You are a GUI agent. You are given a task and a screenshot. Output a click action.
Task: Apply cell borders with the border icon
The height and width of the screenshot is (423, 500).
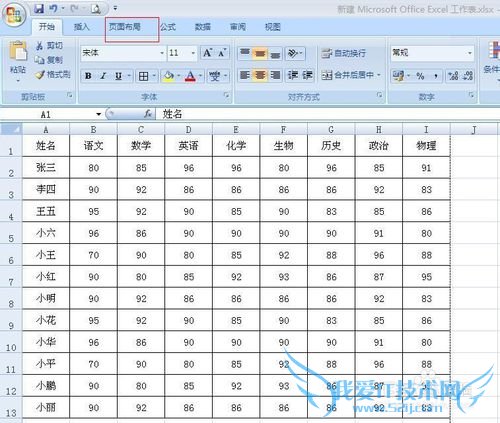(x=144, y=76)
